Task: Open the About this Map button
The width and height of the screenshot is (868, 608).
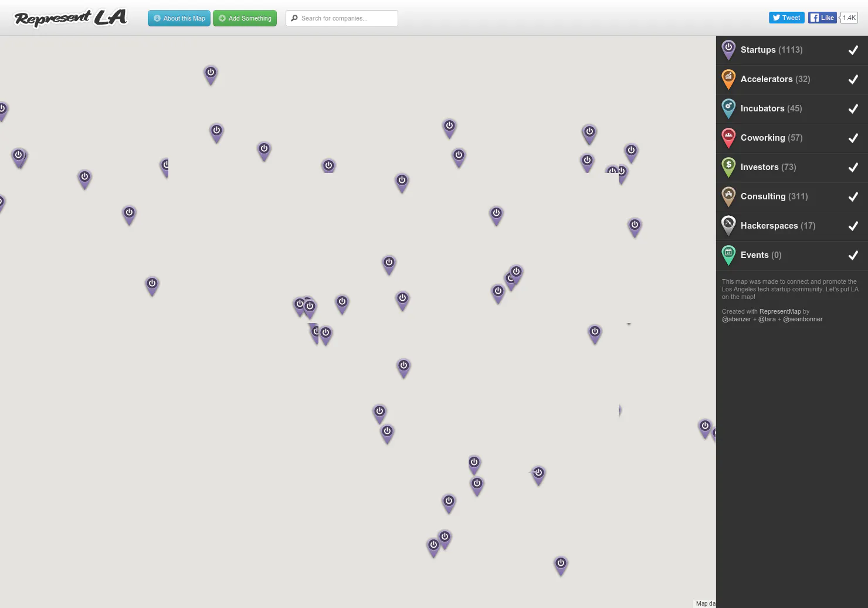Action: (179, 18)
